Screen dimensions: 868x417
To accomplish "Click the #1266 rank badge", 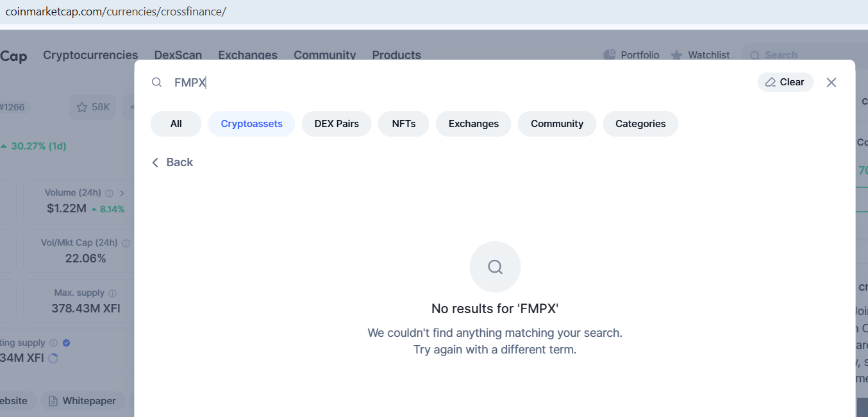I will point(13,107).
